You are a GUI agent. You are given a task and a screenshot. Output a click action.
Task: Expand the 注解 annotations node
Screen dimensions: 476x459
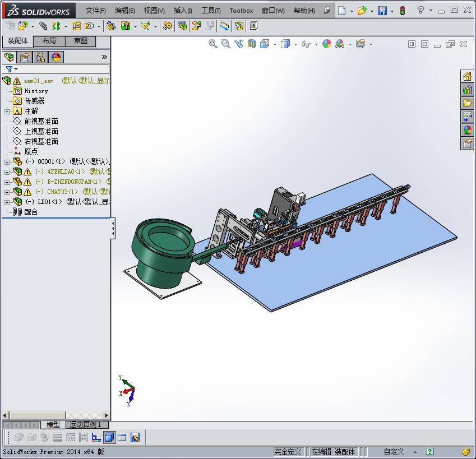tap(7, 112)
